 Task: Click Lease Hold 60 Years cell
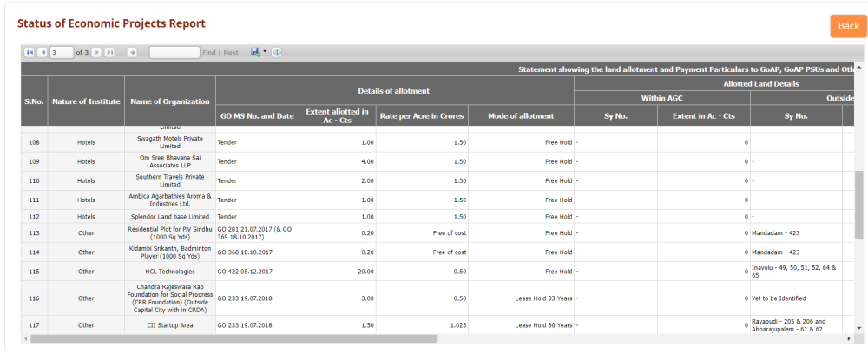tap(521, 325)
